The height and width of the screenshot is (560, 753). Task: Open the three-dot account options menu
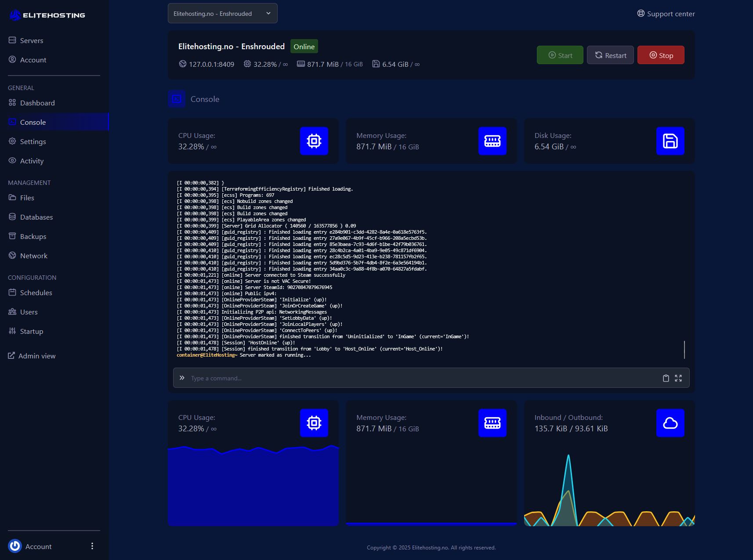pos(92,546)
